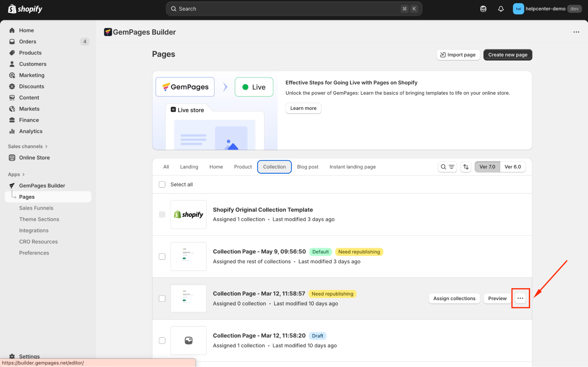Open three-dot menu for Mar 12, 11:58:57 page
The width and height of the screenshot is (588, 367).
(520, 298)
